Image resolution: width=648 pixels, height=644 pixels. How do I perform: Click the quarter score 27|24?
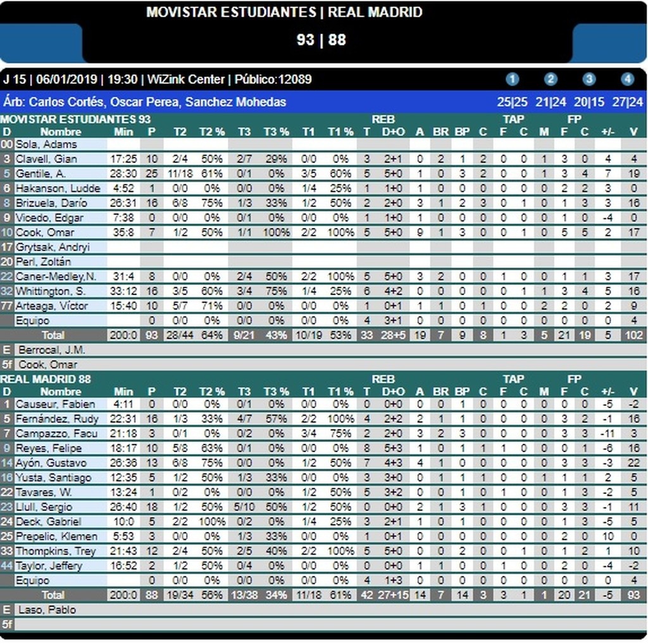[628, 102]
